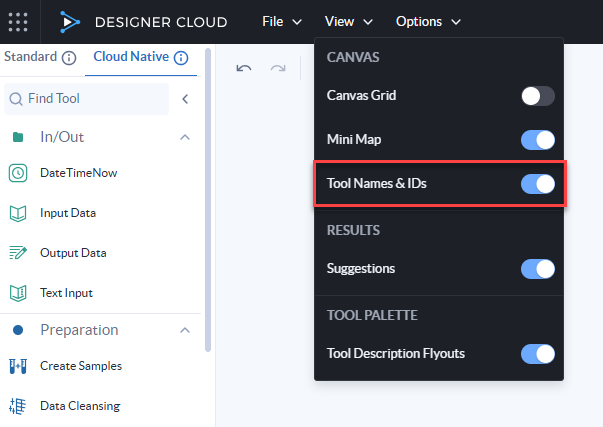Disable the Tool Names & IDs toggle
This screenshot has height=427, width=603.
click(537, 184)
